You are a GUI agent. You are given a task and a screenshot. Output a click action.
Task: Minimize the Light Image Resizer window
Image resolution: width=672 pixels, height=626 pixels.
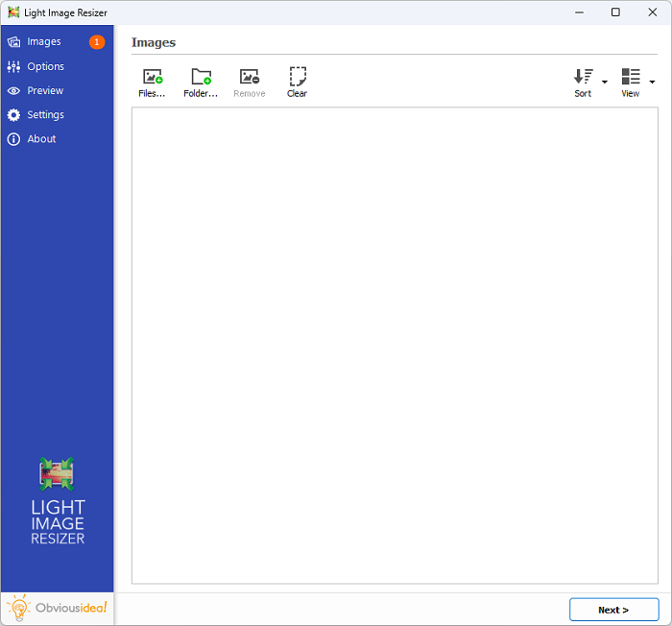(580, 12)
